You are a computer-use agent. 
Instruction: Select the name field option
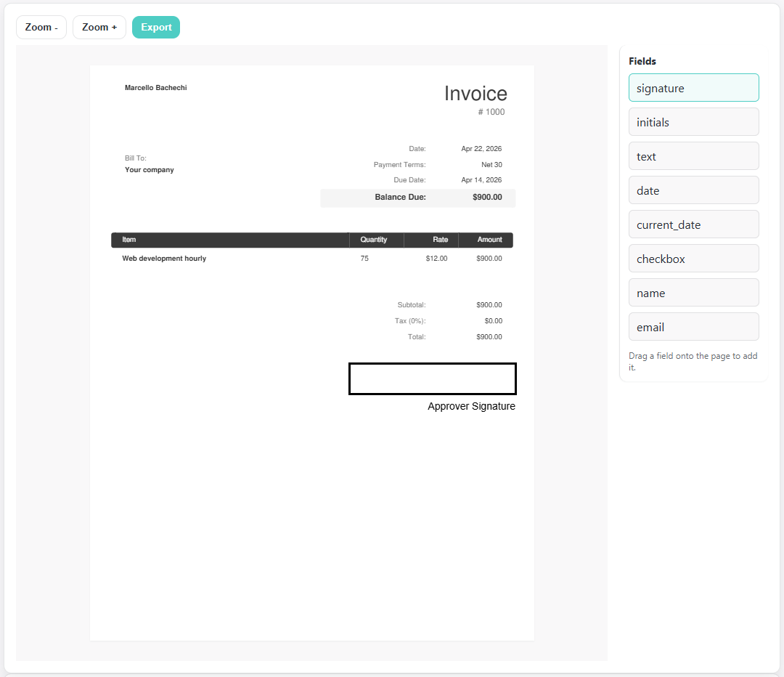coord(693,292)
